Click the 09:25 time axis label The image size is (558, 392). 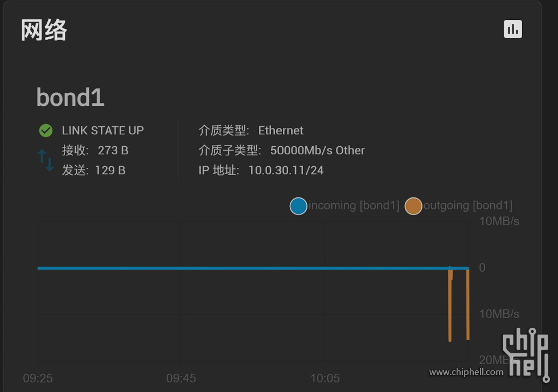coord(38,378)
